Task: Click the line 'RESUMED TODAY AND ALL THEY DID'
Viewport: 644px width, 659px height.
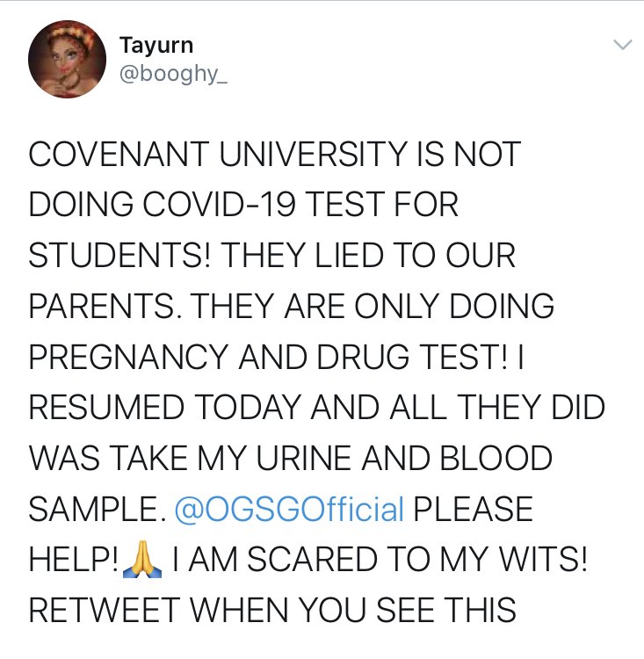Action: [317, 407]
